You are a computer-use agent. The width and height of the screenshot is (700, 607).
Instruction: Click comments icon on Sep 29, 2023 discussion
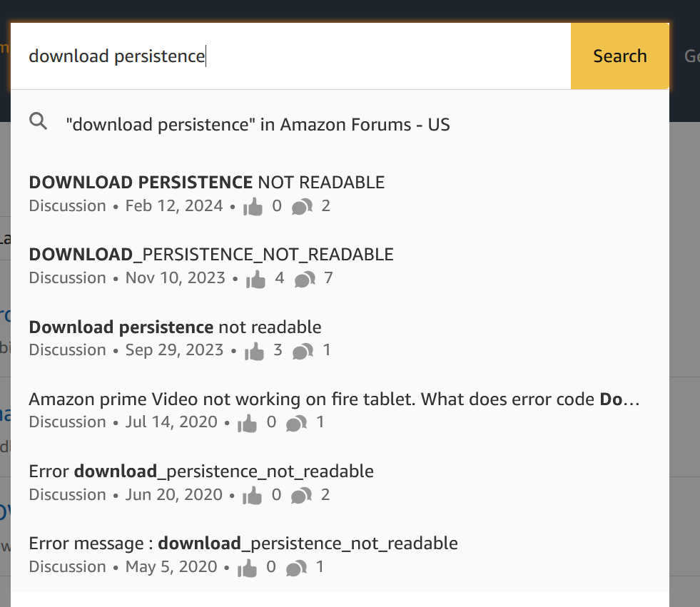point(303,351)
